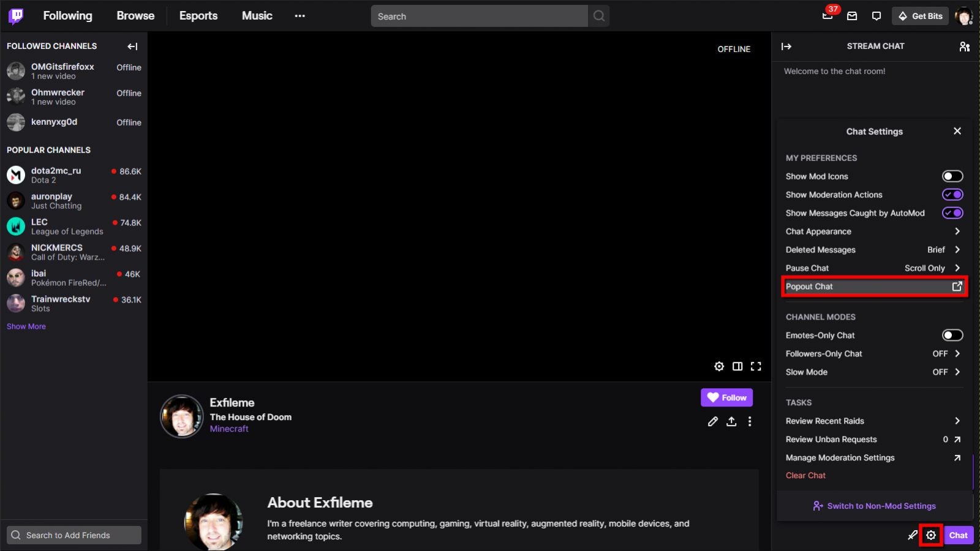The image size is (980, 551).
Task: Open Twitch notifications bell
Action: tap(827, 16)
